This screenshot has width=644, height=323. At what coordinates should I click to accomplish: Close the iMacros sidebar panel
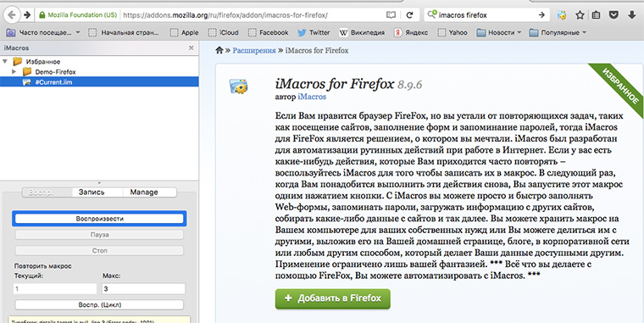pyautogui.click(x=191, y=48)
